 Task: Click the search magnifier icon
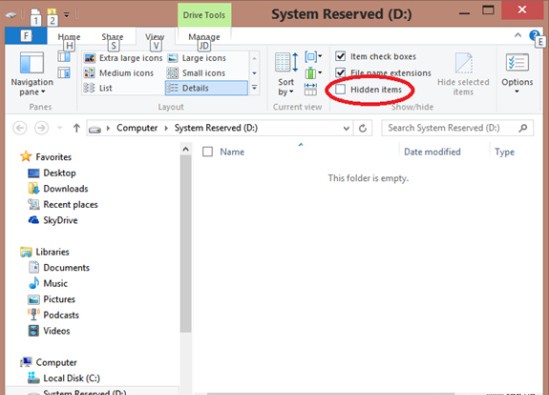coord(523,128)
